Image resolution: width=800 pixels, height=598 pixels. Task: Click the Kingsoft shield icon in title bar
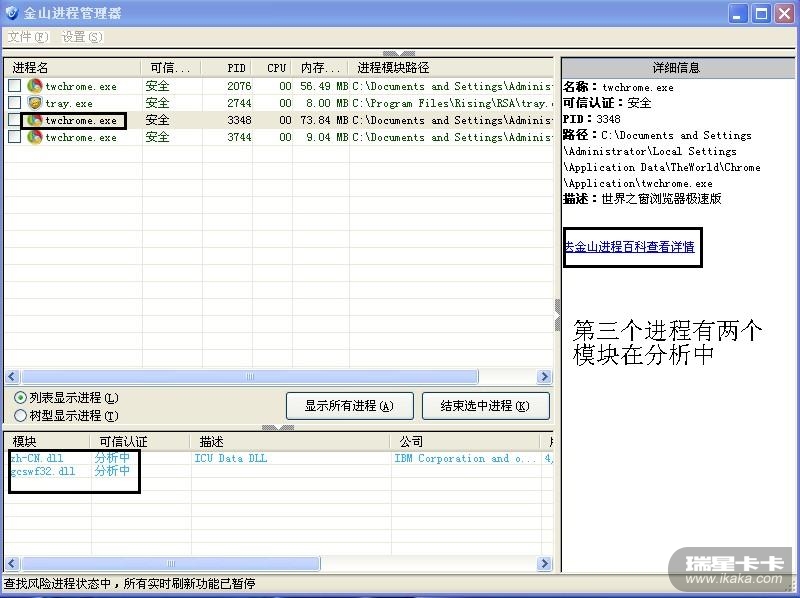pos(11,12)
